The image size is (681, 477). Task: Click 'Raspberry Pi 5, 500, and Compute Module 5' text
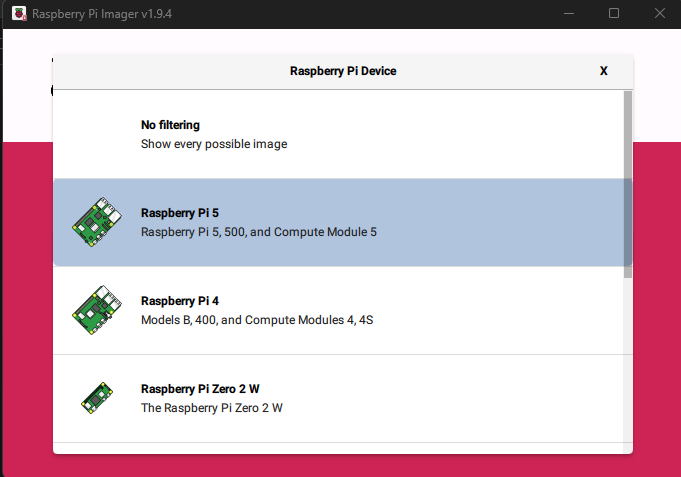tap(259, 232)
